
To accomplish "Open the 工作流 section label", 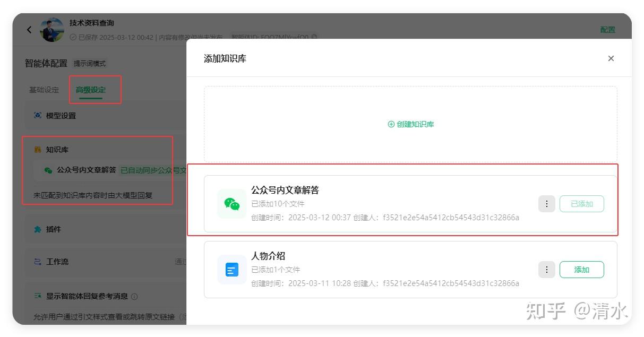I will pos(57,262).
